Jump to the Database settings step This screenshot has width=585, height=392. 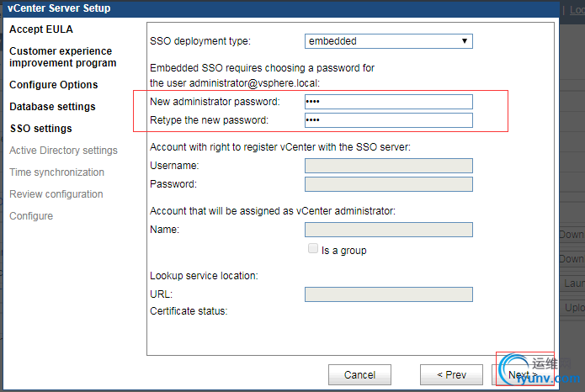[x=52, y=107]
